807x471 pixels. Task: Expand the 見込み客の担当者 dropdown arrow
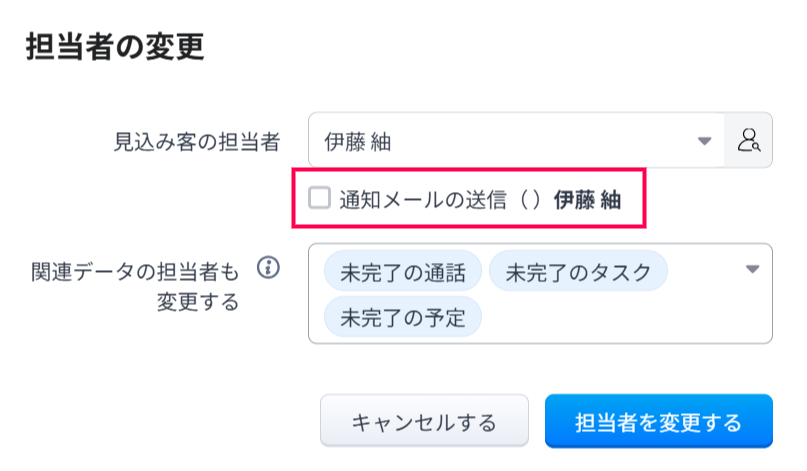[x=704, y=141]
